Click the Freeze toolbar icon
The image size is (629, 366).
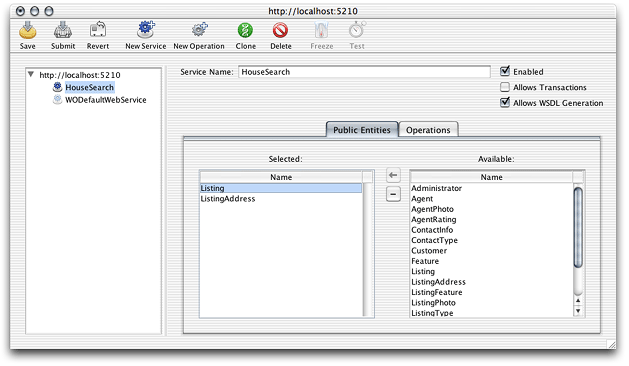(322, 30)
